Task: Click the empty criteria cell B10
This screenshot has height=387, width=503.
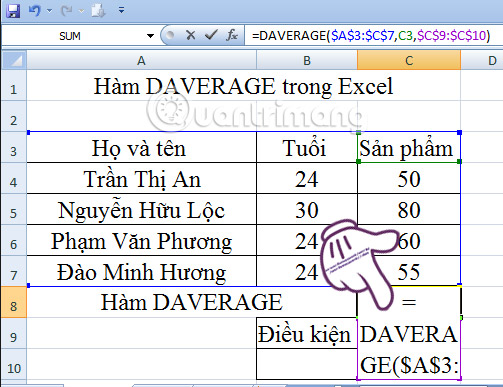Action: 307,364
